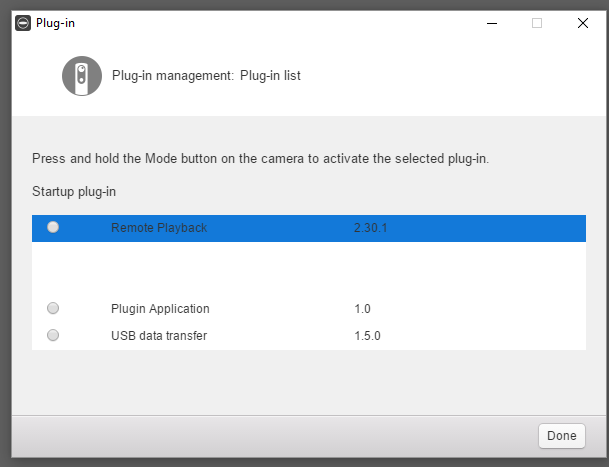Viewport: 609px width, 467px height.
Task: Click version number 2.30.1
Action: click(371, 228)
